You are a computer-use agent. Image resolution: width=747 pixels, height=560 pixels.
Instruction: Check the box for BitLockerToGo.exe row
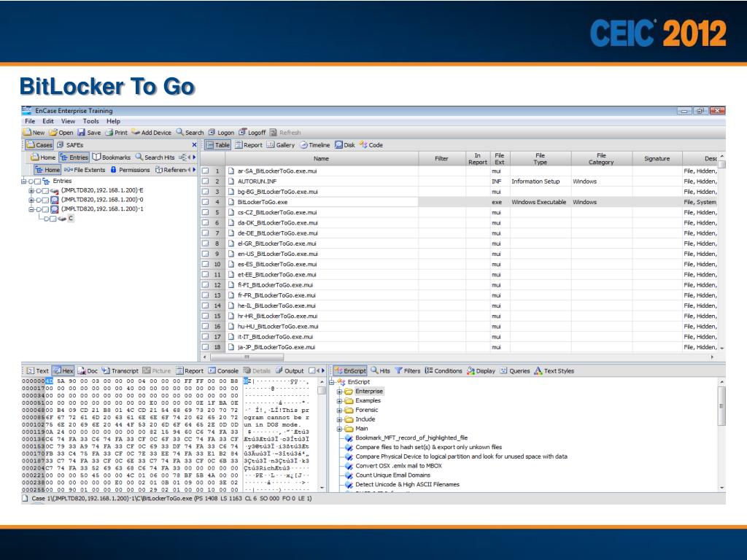click(205, 202)
